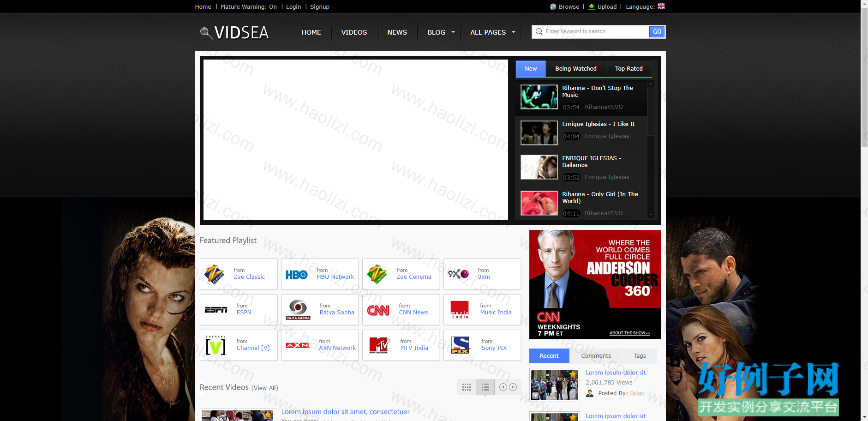868x421 pixels.
Task: Click the HBO Network playlist link
Action: pyautogui.click(x=335, y=277)
